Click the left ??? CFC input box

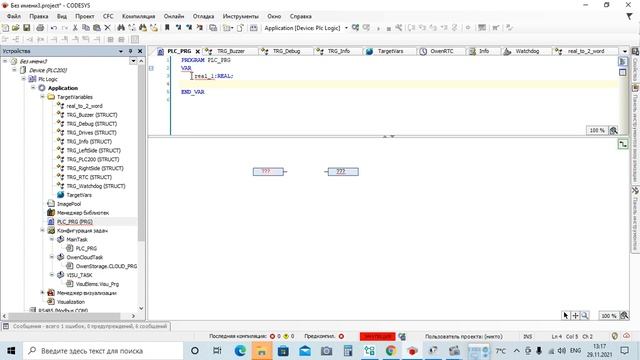coord(268,172)
